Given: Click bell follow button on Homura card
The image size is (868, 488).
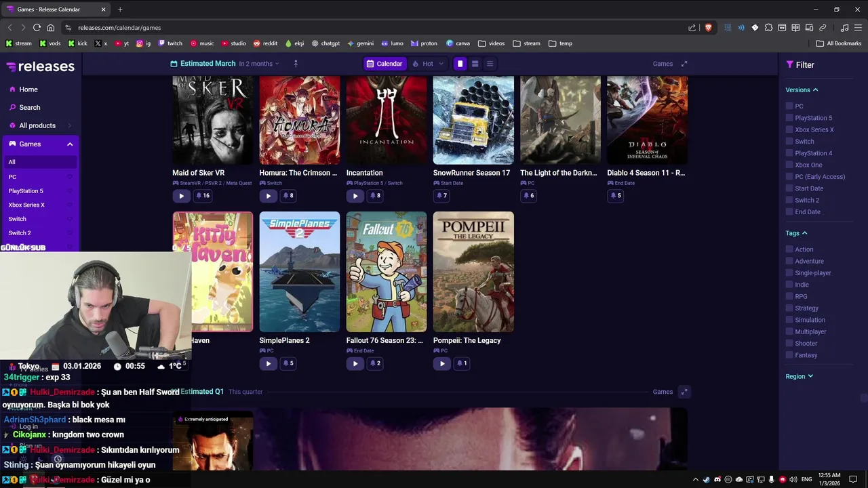Looking at the screenshot, I should point(288,196).
